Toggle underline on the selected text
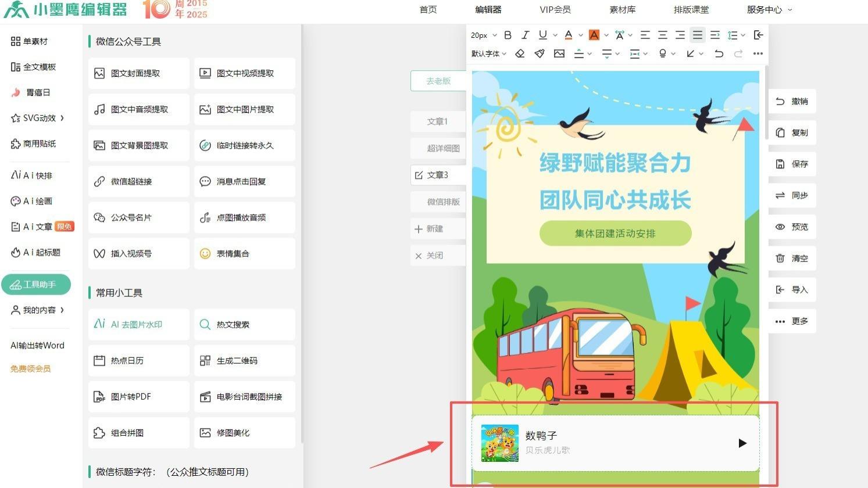Image resolution: width=868 pixels, height=488 pixels. pyautogui.click(x=542, y=35)
